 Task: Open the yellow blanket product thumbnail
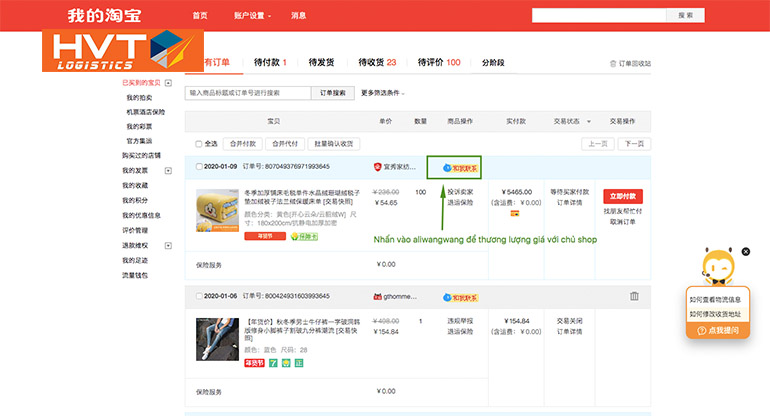(x=217, y=210)
